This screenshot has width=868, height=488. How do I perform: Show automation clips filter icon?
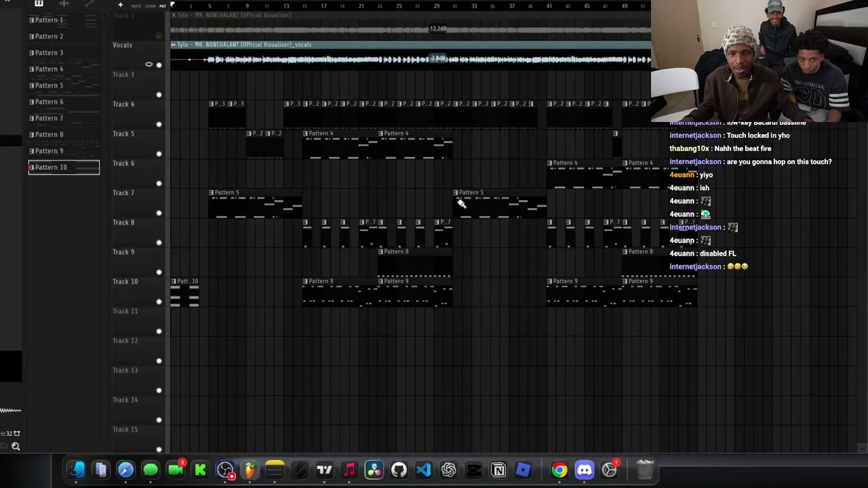(x=89, y=4)
